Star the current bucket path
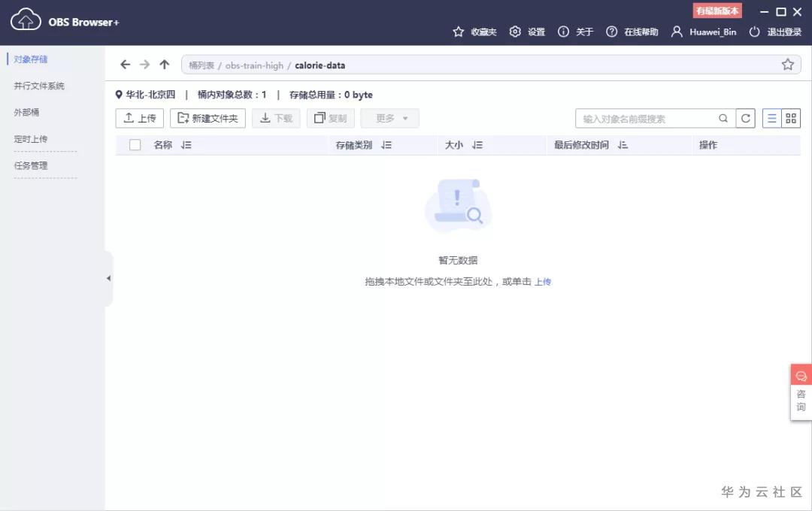The width and height of the screenshot is (812, 511). pos(787,65)
